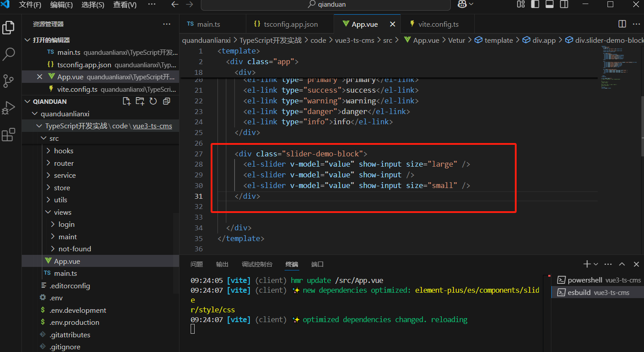
Task: Expand the login folder
Action: [53, 225]
